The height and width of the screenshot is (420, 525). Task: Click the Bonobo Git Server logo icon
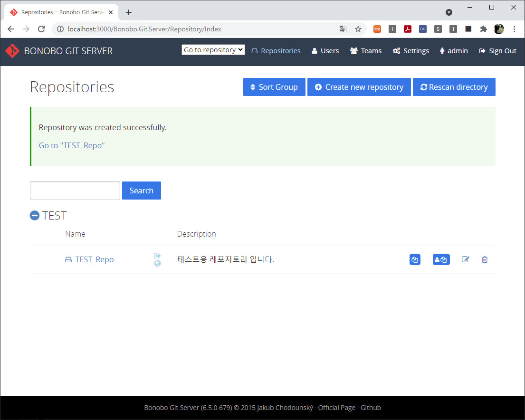[x=12, y=51]
